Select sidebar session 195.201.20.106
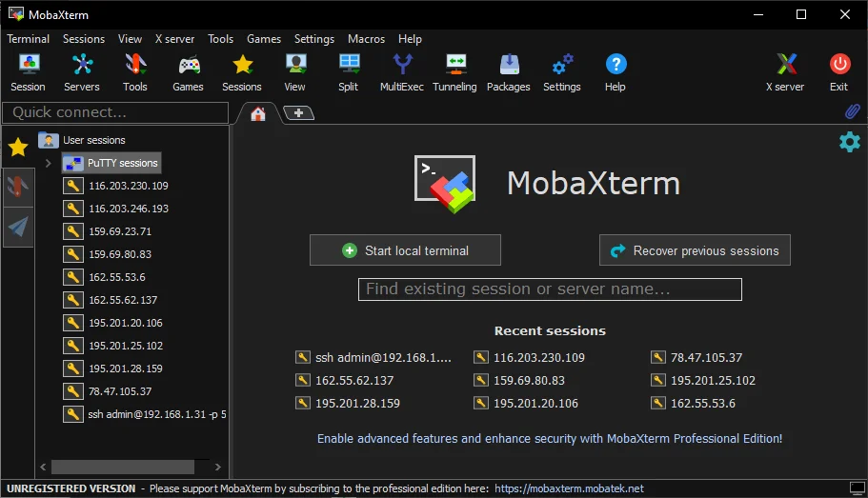Screen dimensions: 868x498 pyautogui.click(x=113, y=323)
